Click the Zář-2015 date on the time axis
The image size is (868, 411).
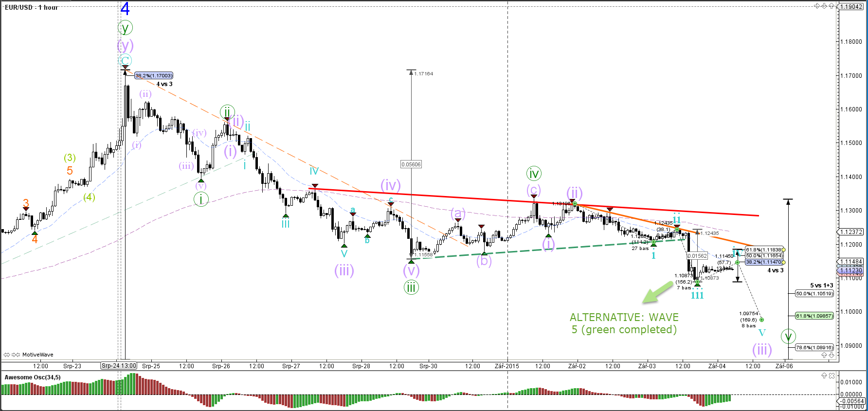pyautogui.click(x=506, y=366)
